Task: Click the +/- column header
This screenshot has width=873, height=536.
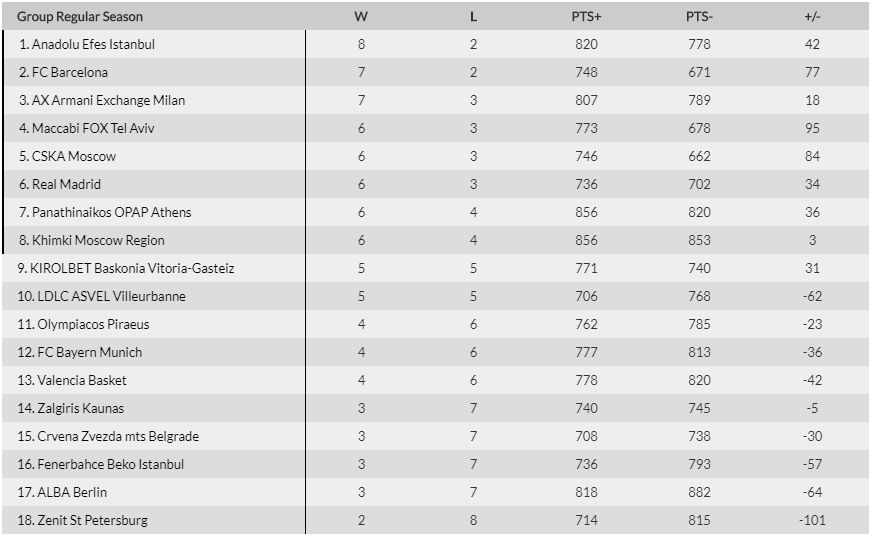Action: pyautogui.click(x=812, y=17)
